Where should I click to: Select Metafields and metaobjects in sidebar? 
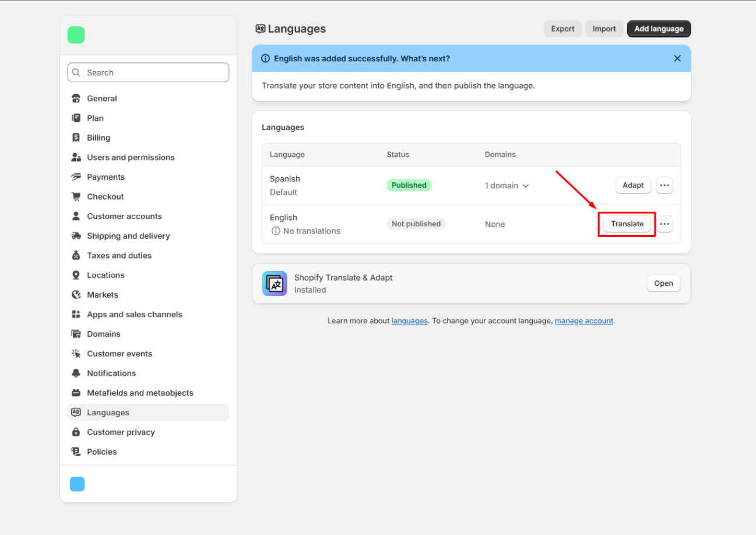point(139,393)
